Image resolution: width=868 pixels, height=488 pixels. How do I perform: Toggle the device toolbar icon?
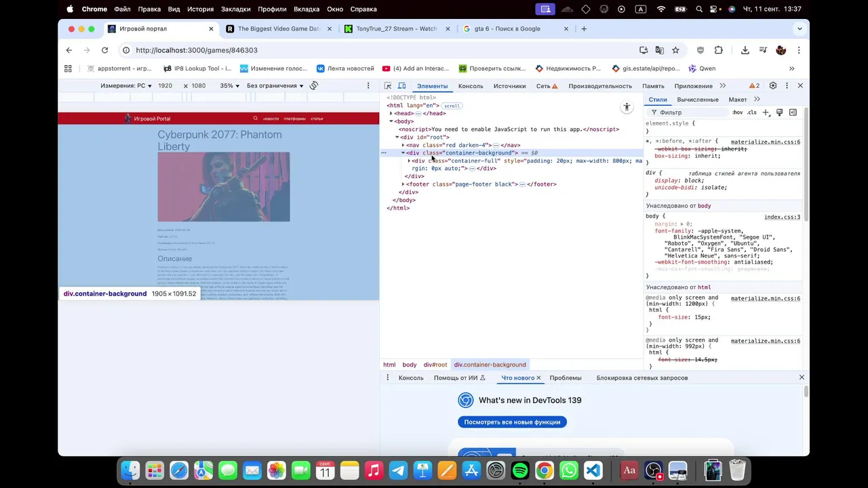tap(401, 86)
